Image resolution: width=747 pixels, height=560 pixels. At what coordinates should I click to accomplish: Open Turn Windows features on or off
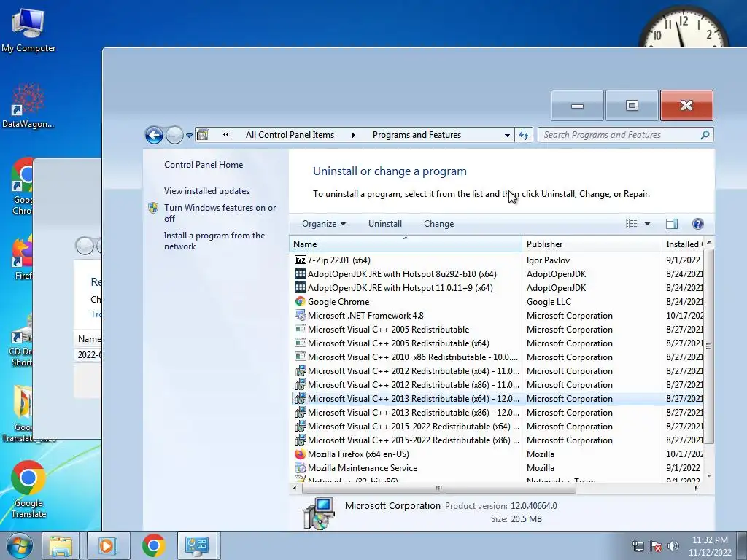[220, 213]
